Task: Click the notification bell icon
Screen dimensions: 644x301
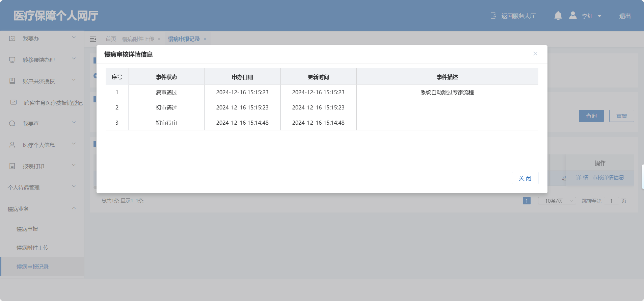Action: (x=558, y=16)
